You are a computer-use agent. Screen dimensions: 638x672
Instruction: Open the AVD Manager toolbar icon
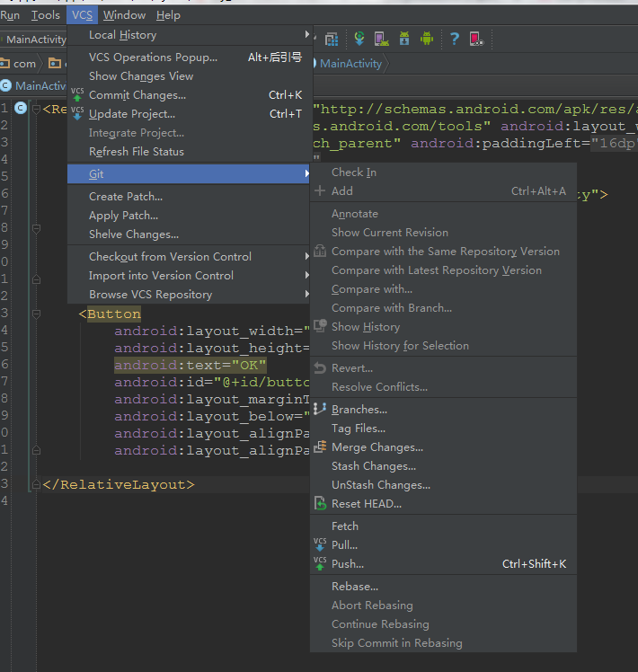(x=382, y=39)
